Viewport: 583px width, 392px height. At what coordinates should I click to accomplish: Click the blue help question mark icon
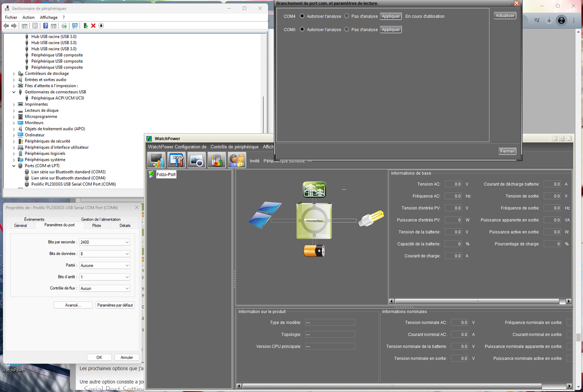pyautogui.click(x=46, y=25)
